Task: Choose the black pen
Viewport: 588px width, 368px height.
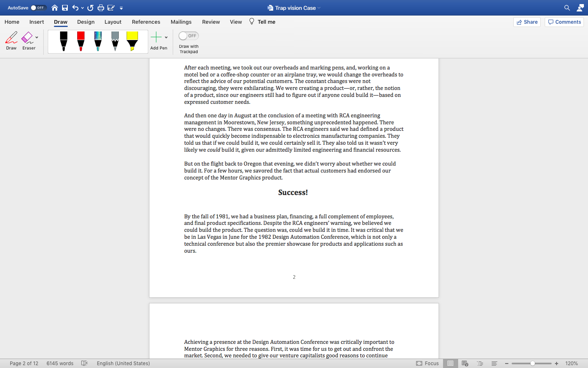Action: click(x=64, y=41)
